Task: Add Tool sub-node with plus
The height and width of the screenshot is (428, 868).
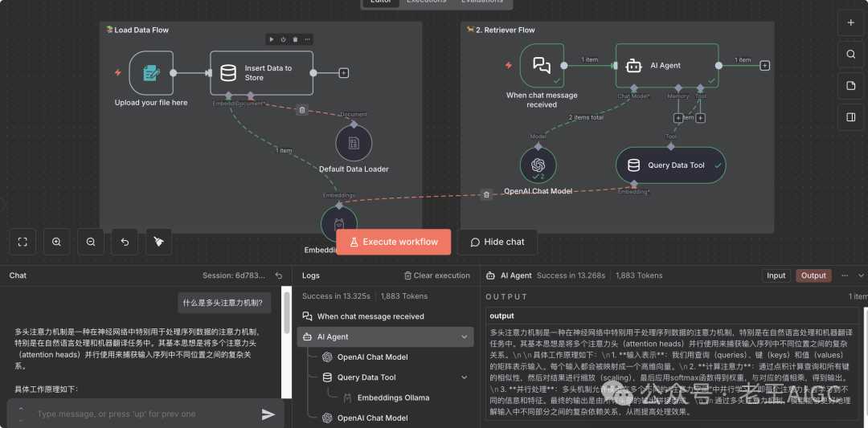Action: coord(700,118)
